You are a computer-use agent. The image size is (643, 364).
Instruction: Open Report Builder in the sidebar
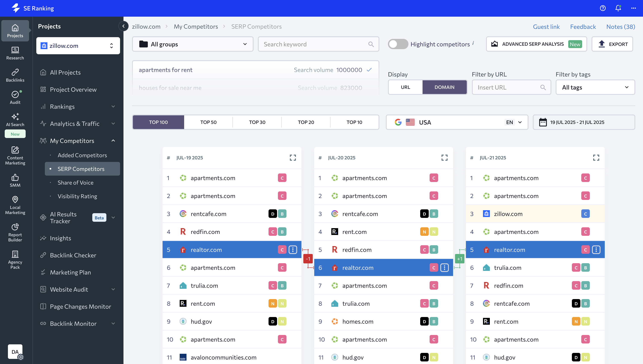coord(15,232)
